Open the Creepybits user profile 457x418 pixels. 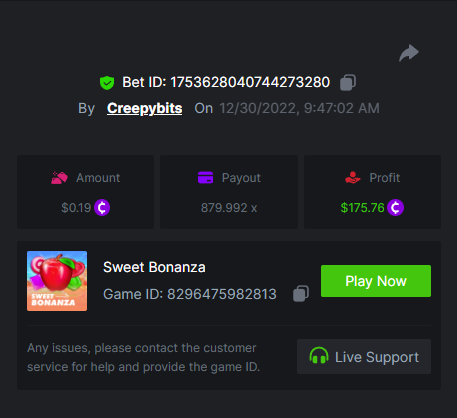(144, 108)
